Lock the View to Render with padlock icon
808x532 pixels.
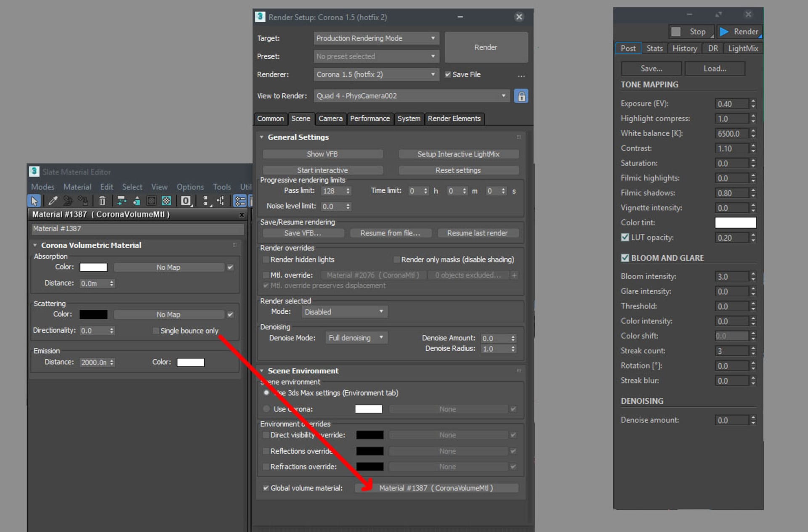click(x=521, y=96)
